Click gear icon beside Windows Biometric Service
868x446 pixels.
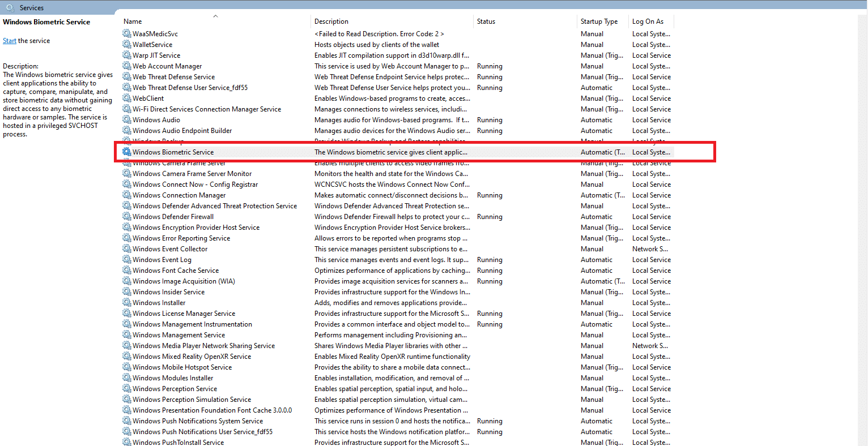(x=127, y=152)
